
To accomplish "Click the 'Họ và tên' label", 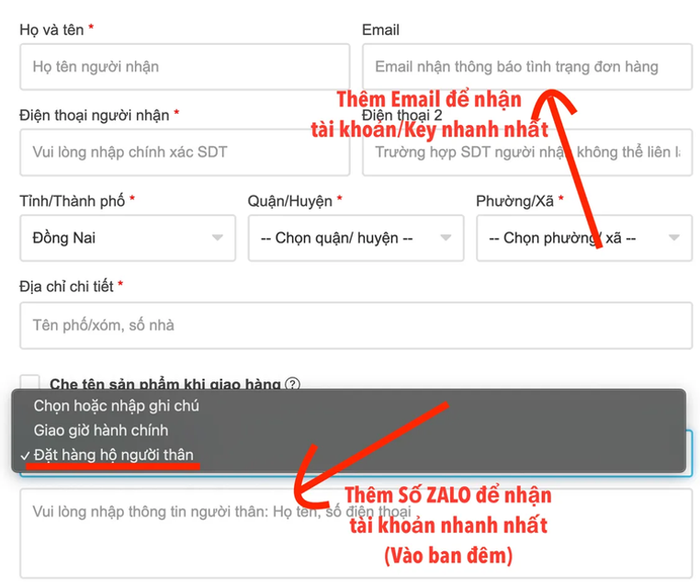I will (x=51, y=30).
